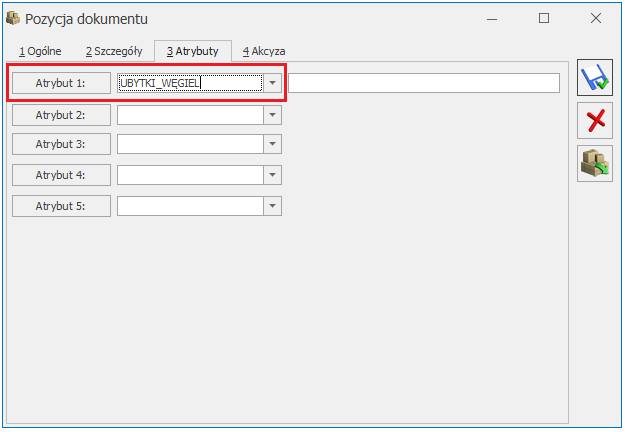Click the Pozycja dokumentu title bar app icon
The width and height of the screenshot is (625, 432).
[13, 18]
